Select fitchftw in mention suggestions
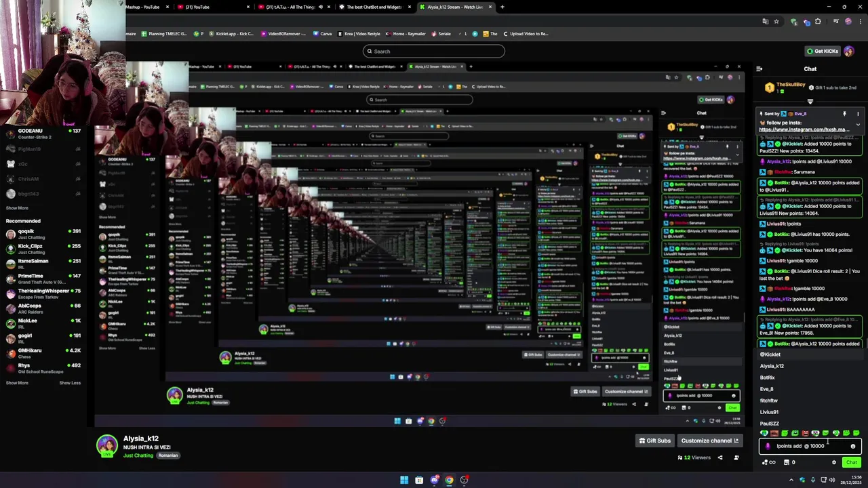868x488 pixels. (x=810, y=401)
